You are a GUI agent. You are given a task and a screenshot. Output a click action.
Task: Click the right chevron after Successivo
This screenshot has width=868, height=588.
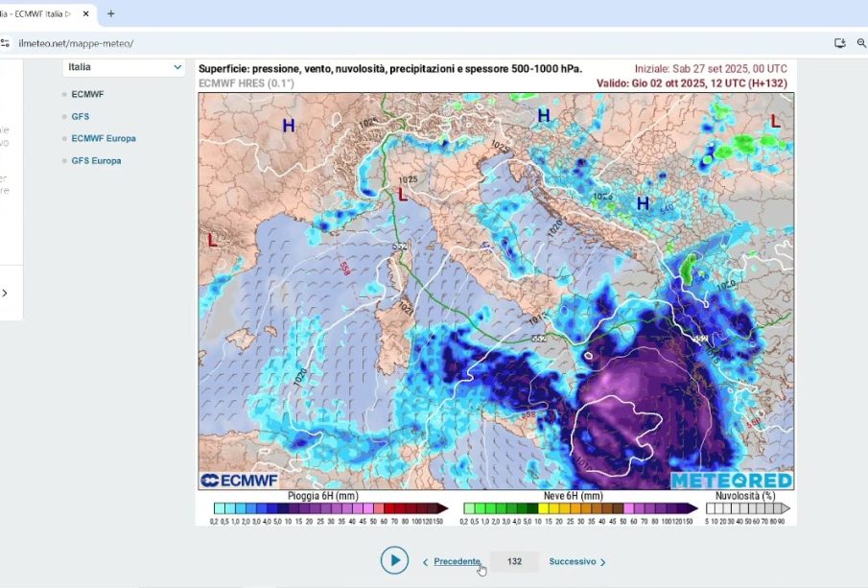tap(603, 562)
